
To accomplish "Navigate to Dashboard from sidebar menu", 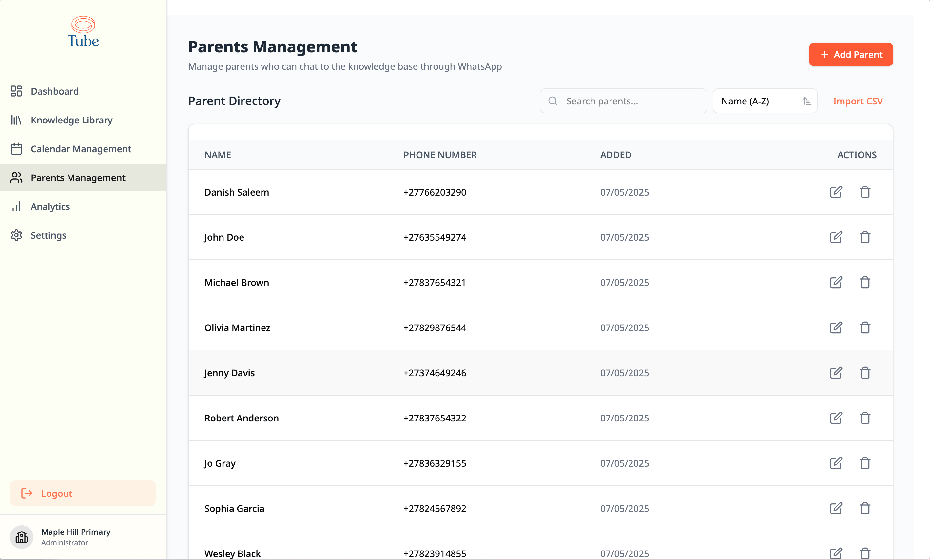I will click(54, 91).
